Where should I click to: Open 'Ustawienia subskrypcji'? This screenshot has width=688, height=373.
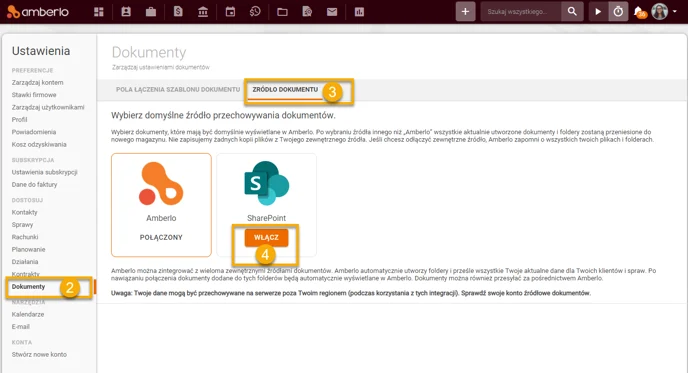(44, 172)
